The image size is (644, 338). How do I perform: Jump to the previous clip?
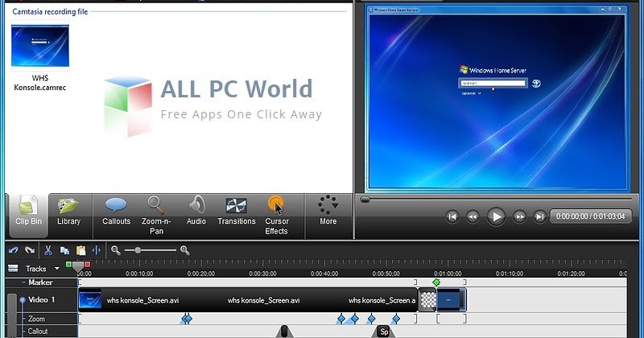452,216
